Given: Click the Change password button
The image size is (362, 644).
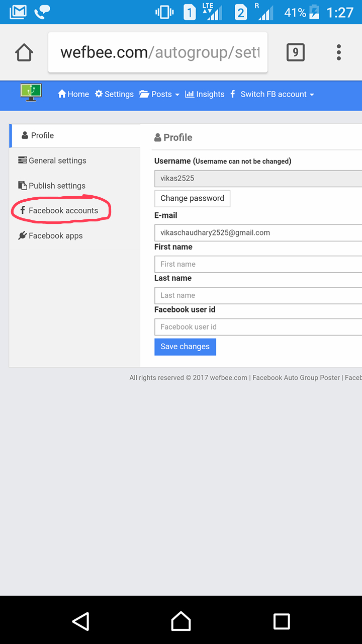Looking at the screenshot, I should point(192,198).
